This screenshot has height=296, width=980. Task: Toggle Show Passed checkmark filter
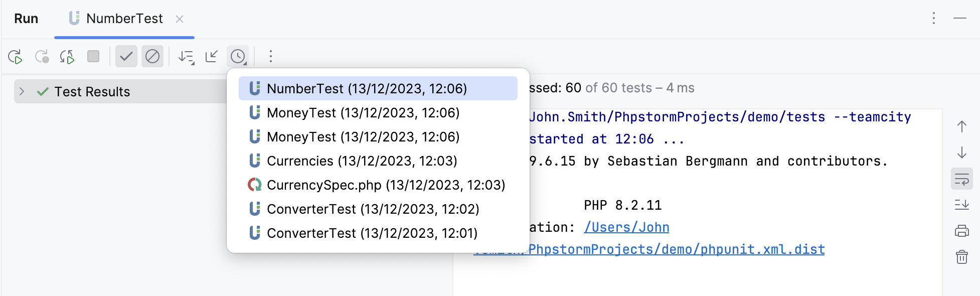pyautogui.click(x=126, y=56)
